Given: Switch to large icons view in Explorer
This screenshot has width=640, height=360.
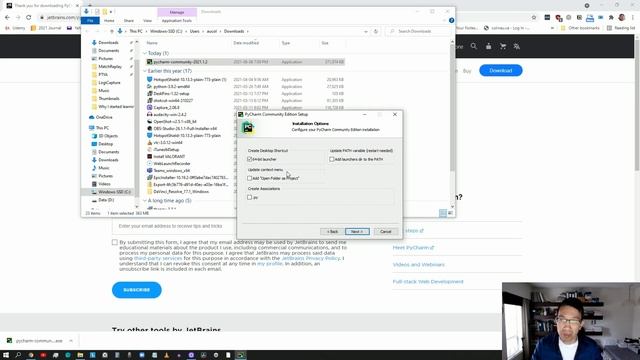Looking at the screenshot, I should (x=451, y=213).
